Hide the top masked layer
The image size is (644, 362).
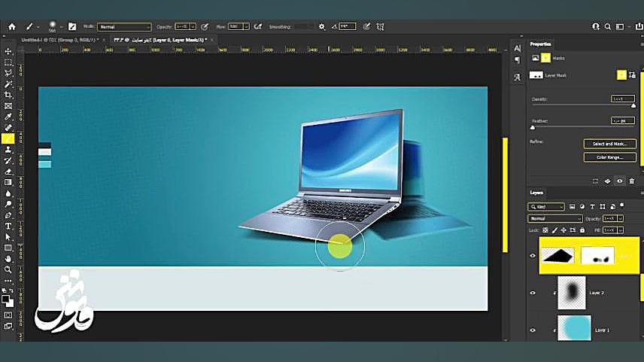(x=533, y=256)
